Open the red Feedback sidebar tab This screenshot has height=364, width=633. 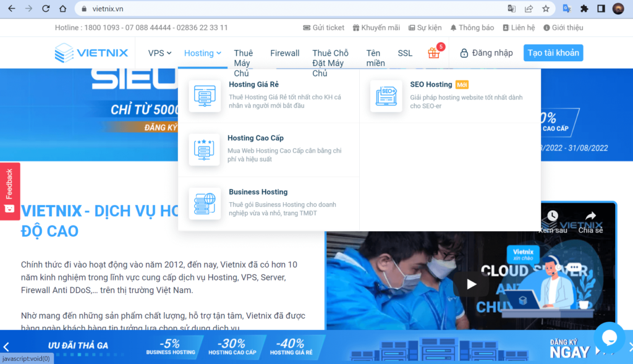pyautogui.click(x=9, y=190)
